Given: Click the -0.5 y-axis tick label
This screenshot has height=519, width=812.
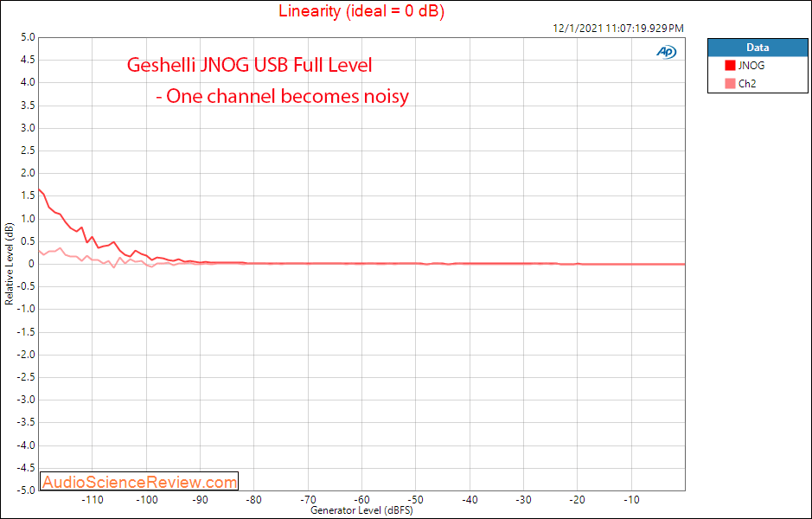Looking at the screenshot, I should (27, 286).
